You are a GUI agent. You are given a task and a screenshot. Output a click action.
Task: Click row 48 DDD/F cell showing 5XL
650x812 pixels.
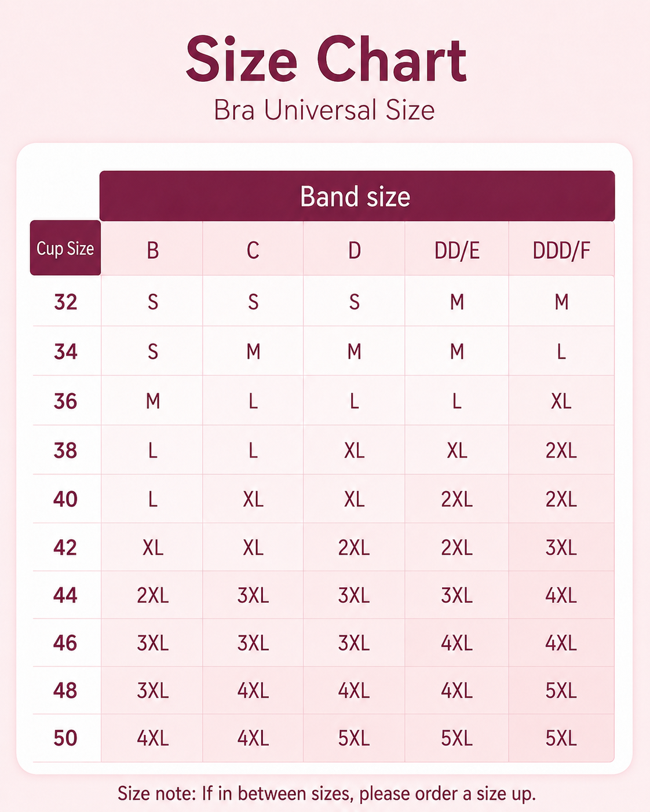(561, 690)
